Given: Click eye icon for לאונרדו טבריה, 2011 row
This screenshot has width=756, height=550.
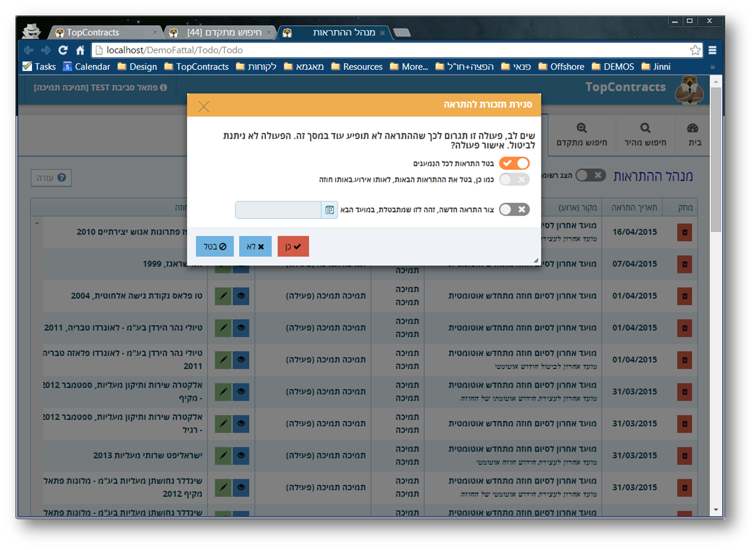Looking at the screenshot, I should (x=241, y=327).
